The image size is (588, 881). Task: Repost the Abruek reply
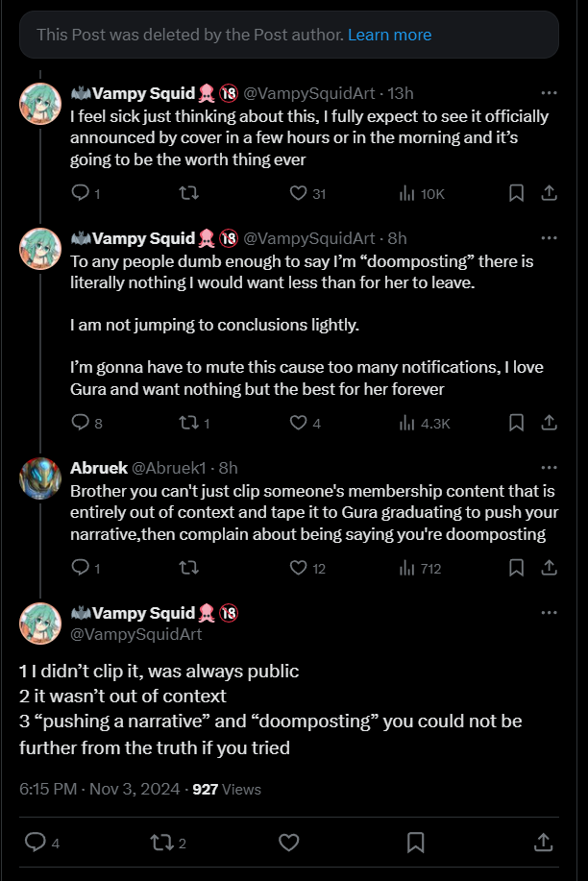click(x=189, y=568)
